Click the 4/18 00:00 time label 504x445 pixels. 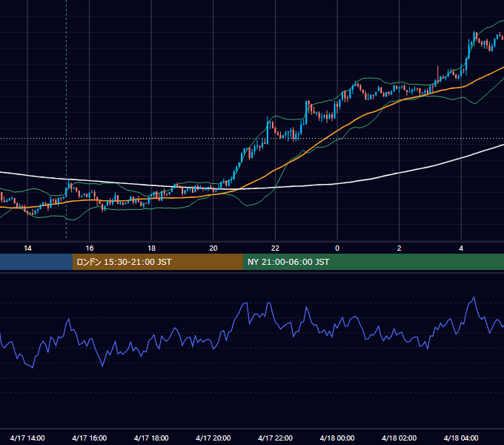coord(337,438)
